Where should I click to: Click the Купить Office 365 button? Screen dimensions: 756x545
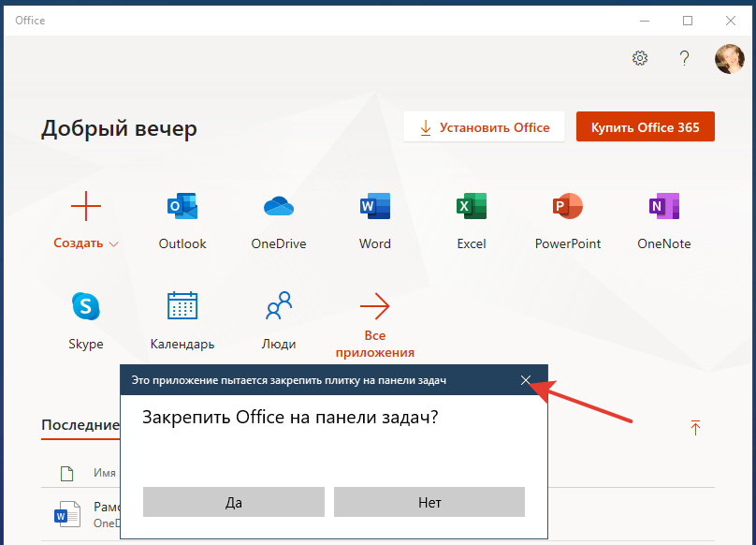tap(645, 127)
